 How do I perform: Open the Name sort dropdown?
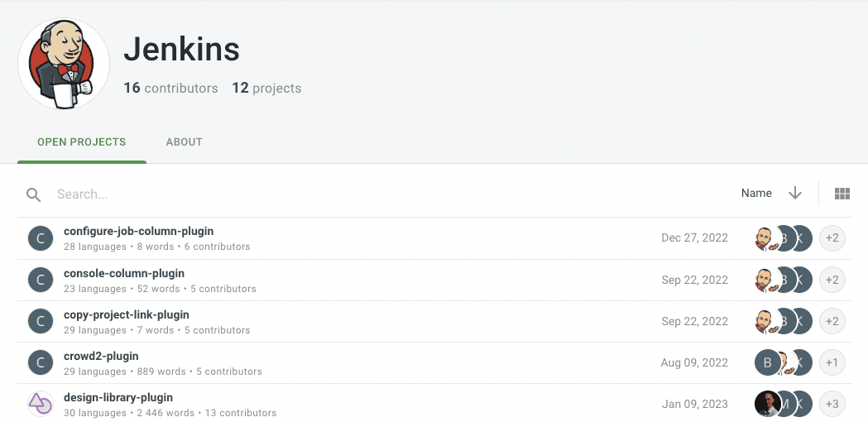click(x=755, y=193)
